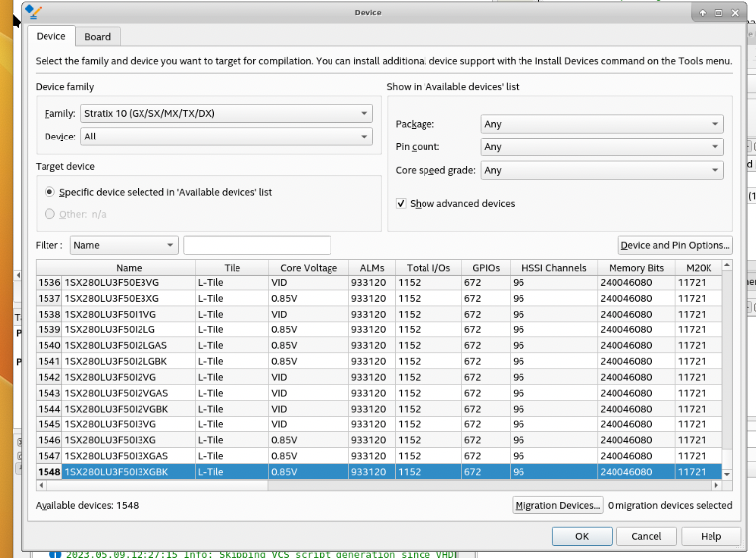Click Device and Pin Options button
This screenshot has width=756, height=558.
click(x=675, y=245)
